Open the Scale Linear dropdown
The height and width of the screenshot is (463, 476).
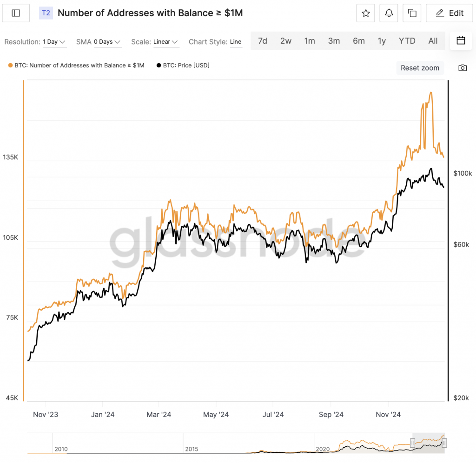tap(165, 42)
